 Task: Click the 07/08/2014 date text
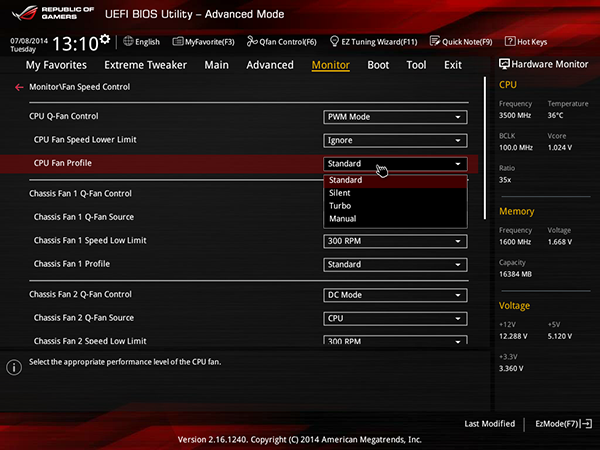pos(29,41)
